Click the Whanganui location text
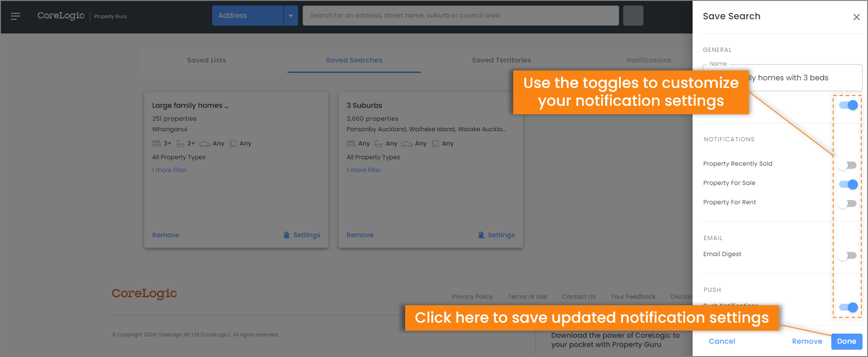 170,129
